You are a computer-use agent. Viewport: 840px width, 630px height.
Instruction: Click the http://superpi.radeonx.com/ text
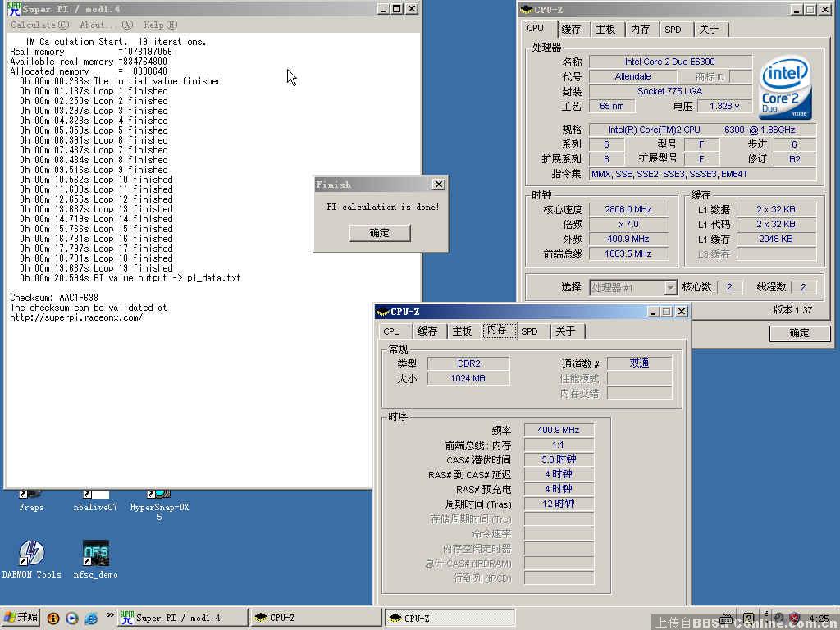(x=76, y=317)
